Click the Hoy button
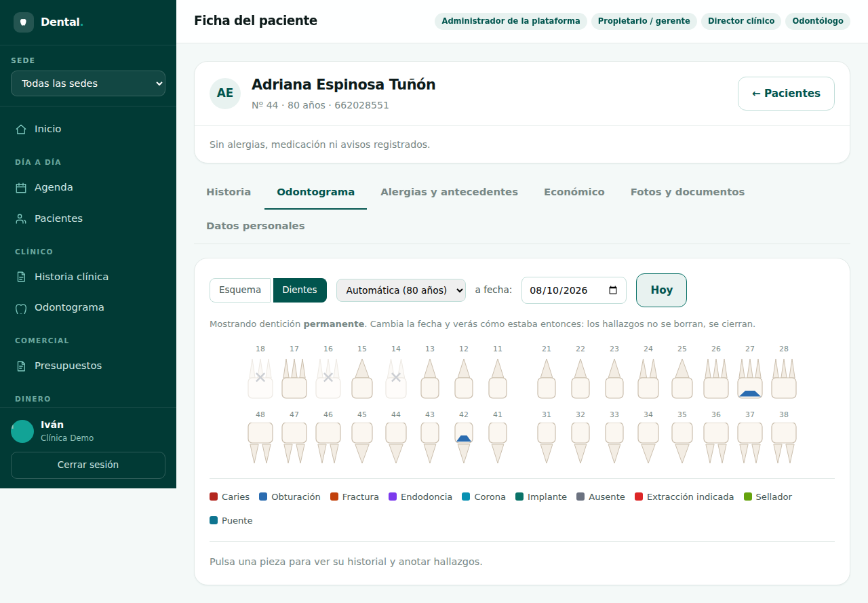Screen dimensions: 868x603 click(x=661, y=290)
